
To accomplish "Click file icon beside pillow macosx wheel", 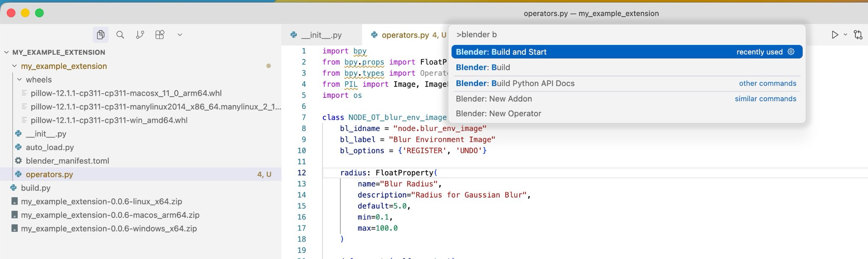I will (24, 93).
